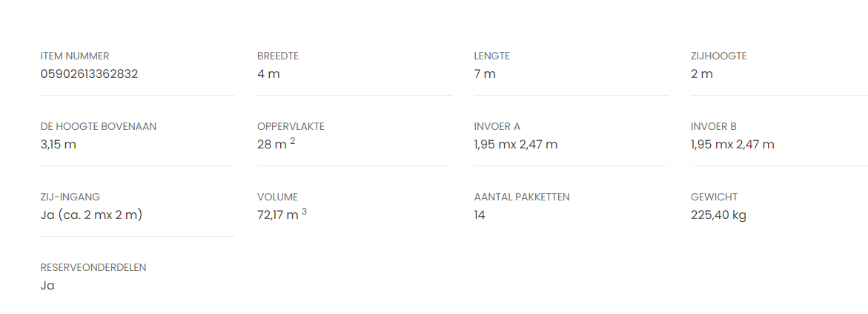This screenshot has height=314, width=868.
Task: Select the LENGTE label
Action: [x=492, y=56]
